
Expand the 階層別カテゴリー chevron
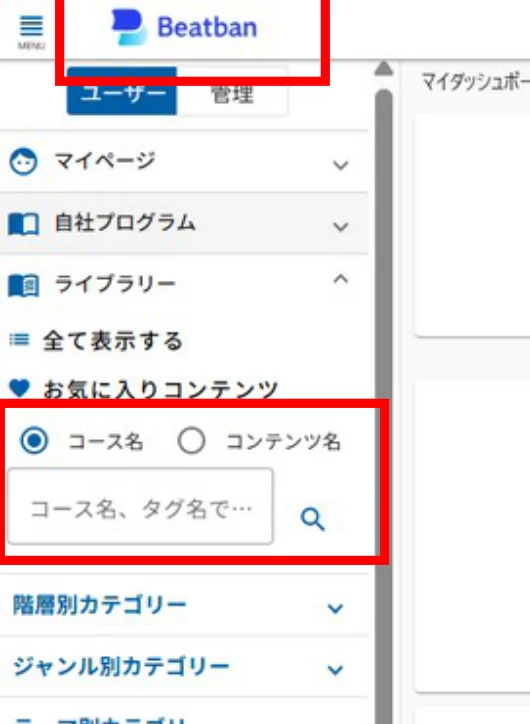click(x=335, y=608)
